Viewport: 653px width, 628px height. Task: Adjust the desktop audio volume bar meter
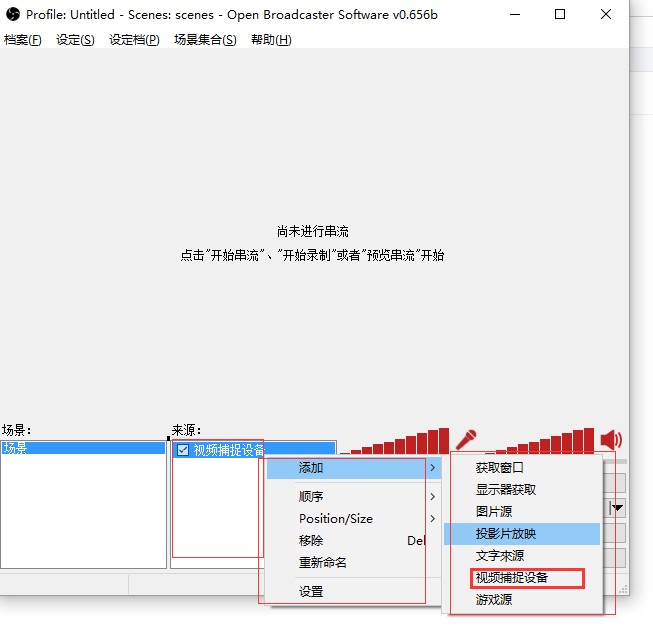coord(540,441)
